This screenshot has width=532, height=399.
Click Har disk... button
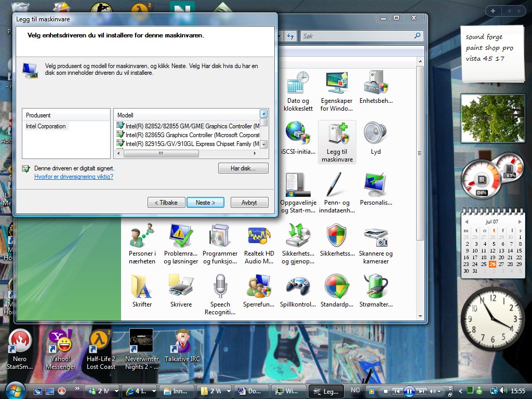click(x=243, y=168)
